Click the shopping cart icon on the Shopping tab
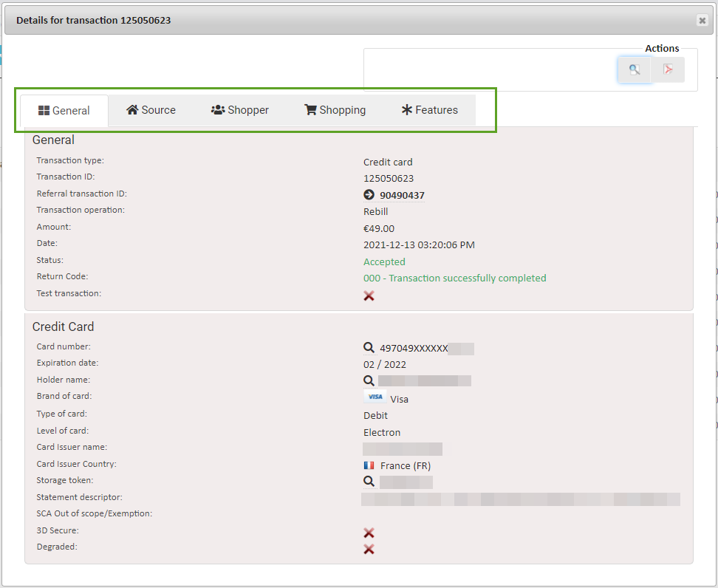Image resolution: width=718 pixels, height=588 pixels. [312, 109]
